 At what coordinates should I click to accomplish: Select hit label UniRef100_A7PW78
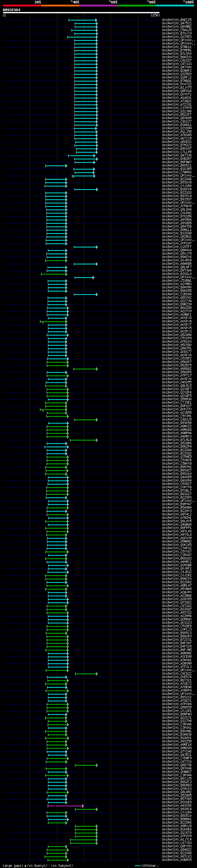(177, 206)
